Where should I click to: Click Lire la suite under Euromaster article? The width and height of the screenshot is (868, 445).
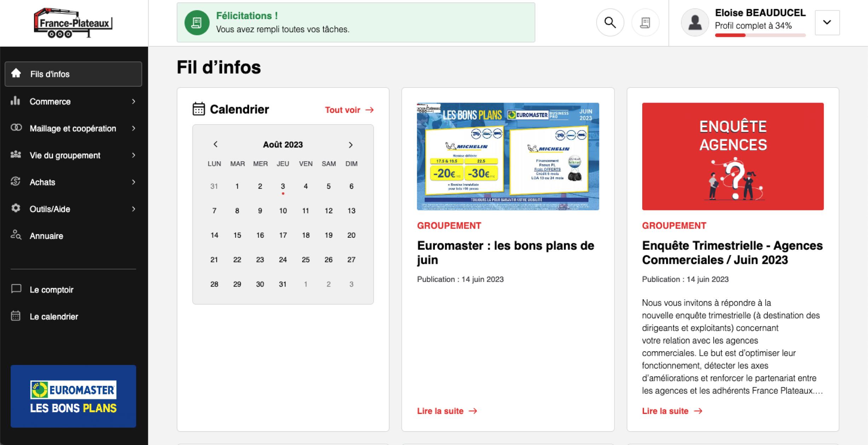click(447, 411)
